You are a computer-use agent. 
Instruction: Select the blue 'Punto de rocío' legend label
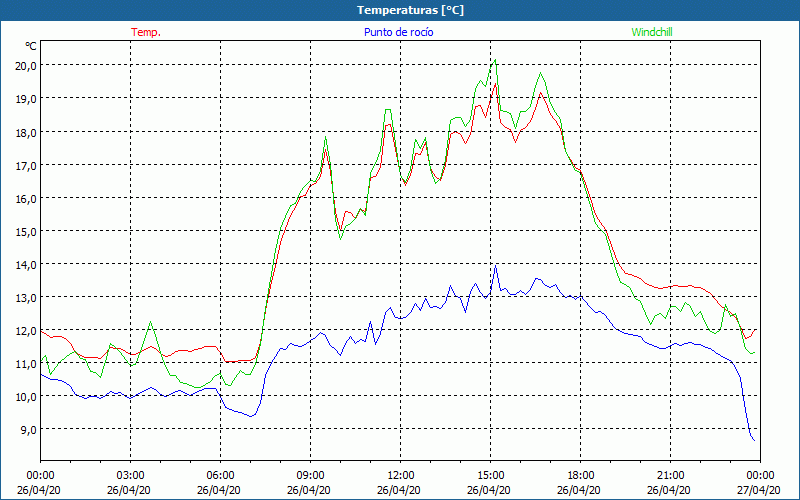(x=398, y=32)
